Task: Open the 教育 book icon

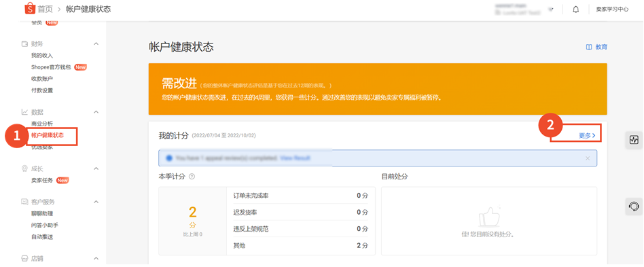Action: [588, 47]
